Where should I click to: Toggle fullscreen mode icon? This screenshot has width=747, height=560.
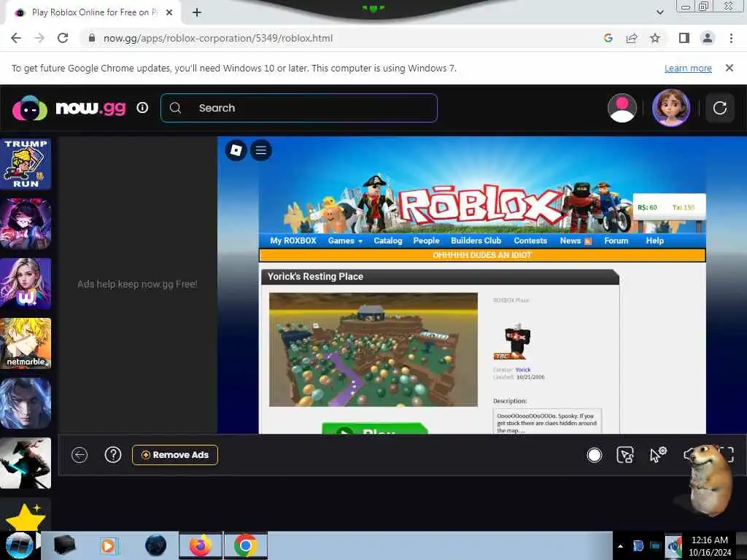coord(726,455)
